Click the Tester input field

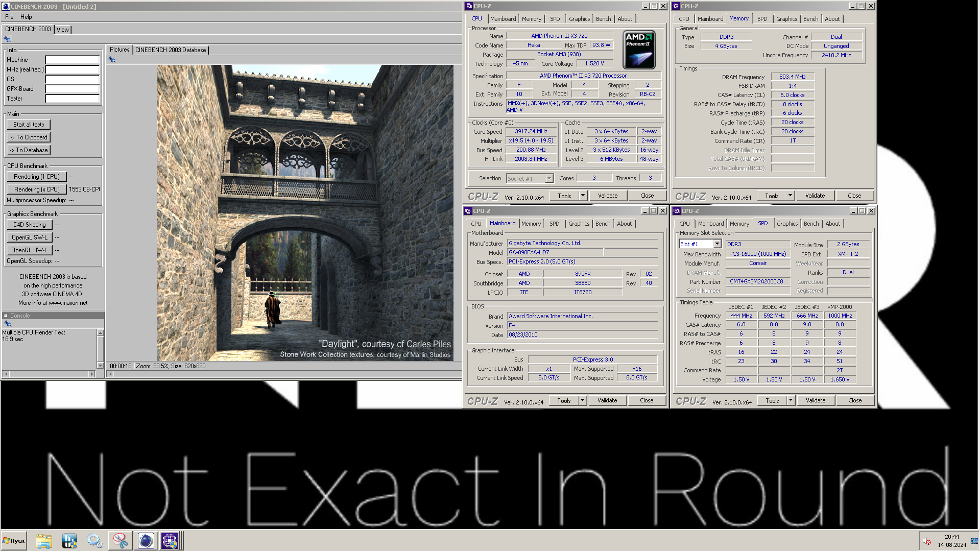tap(72, 99)
